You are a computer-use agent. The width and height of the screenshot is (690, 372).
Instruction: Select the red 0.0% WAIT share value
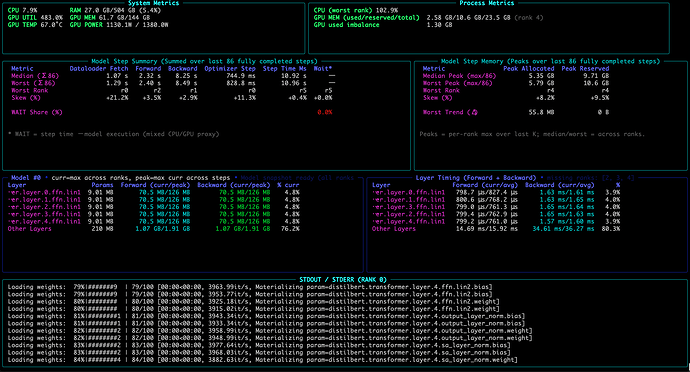pyautogui.click(x=325, y=112)
